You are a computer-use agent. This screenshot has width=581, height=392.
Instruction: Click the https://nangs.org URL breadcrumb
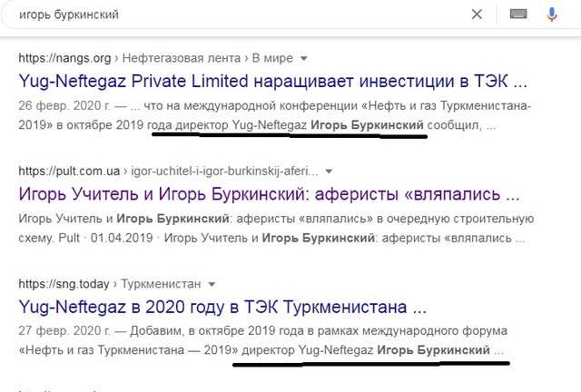coord(64,58)
